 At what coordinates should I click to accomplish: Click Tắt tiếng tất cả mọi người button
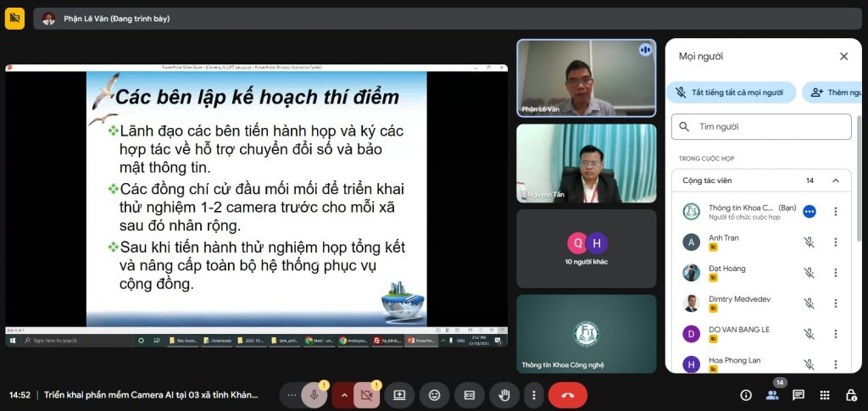coord(731,92)
